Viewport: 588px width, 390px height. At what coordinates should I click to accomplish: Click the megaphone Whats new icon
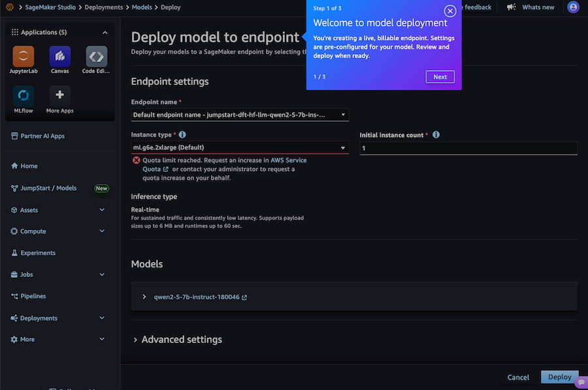pos(512,7)
